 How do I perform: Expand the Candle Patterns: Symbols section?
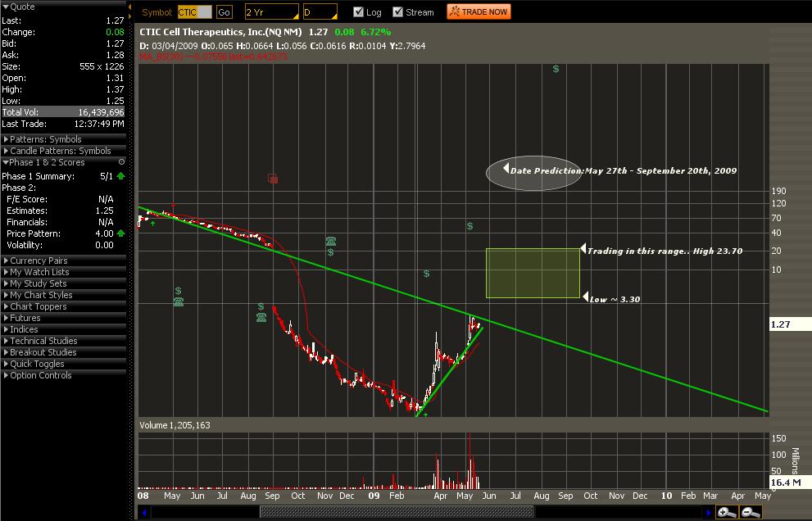64,151
